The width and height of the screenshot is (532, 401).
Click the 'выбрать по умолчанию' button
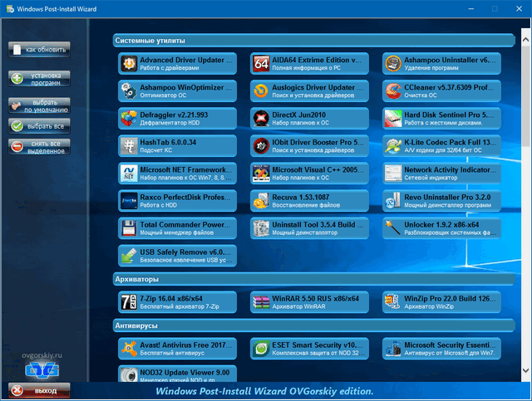pyautogui.click(x=39, y=105)
